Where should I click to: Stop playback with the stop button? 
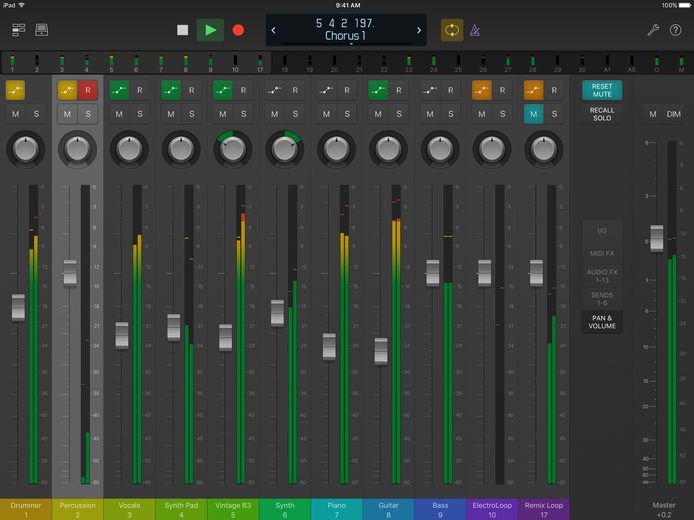point(182,30)
